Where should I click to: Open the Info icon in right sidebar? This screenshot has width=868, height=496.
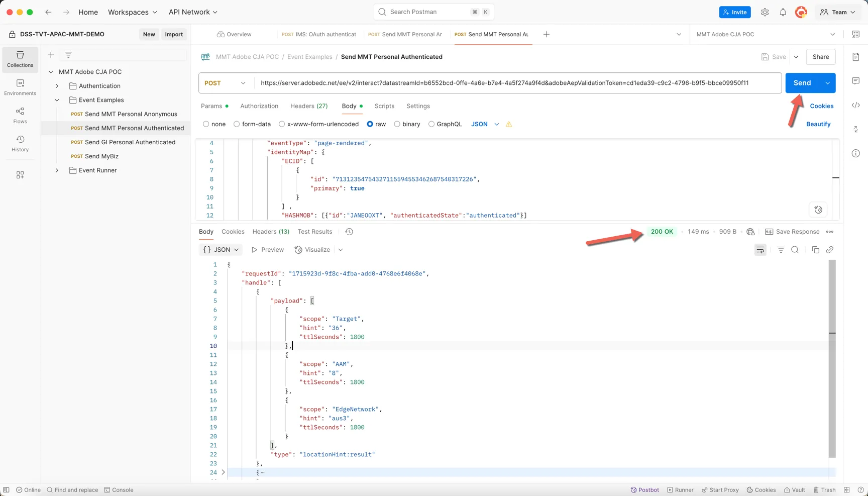(856, 153)
